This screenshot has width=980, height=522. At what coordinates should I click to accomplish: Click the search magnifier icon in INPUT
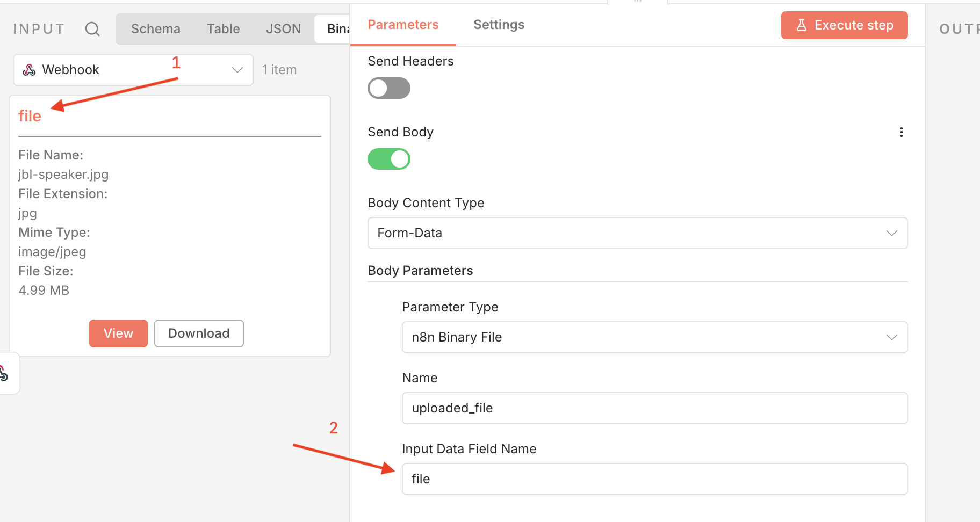92,29
